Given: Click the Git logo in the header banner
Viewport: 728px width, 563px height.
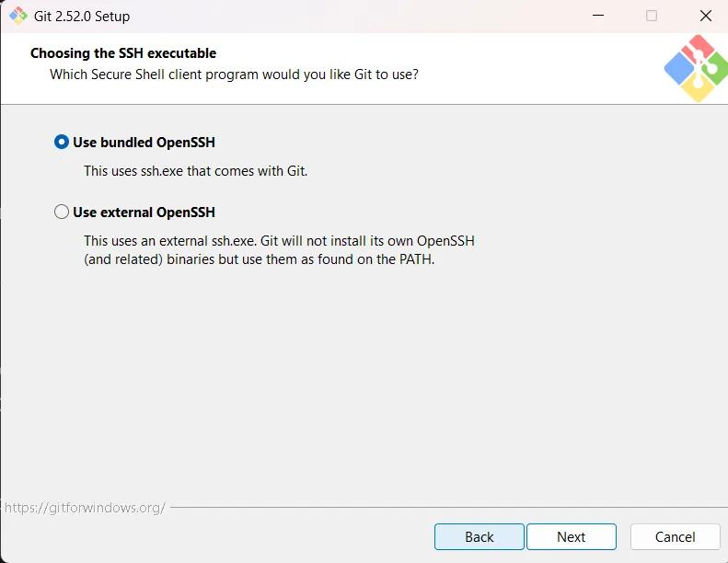Looking at the screenshot, I should (695, 68).
